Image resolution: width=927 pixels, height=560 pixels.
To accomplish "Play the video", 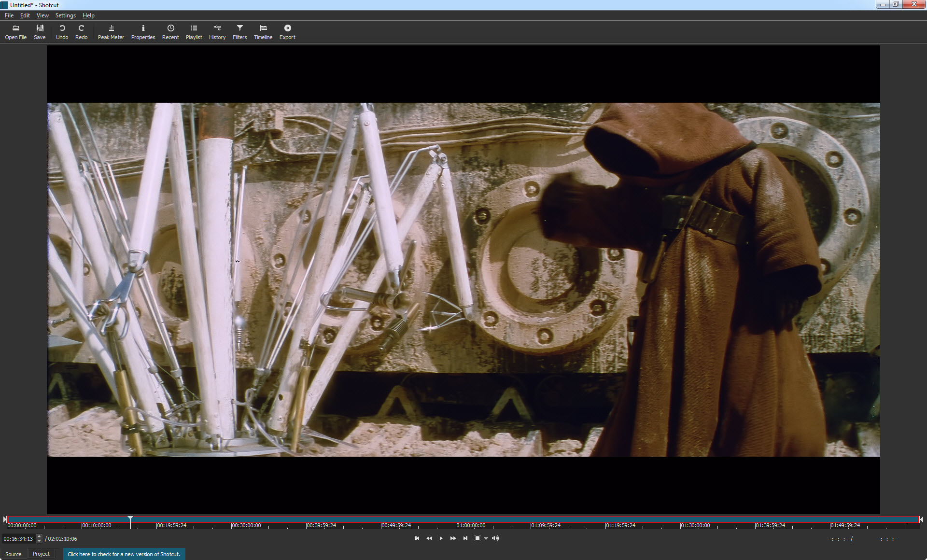I will (441, 538).
